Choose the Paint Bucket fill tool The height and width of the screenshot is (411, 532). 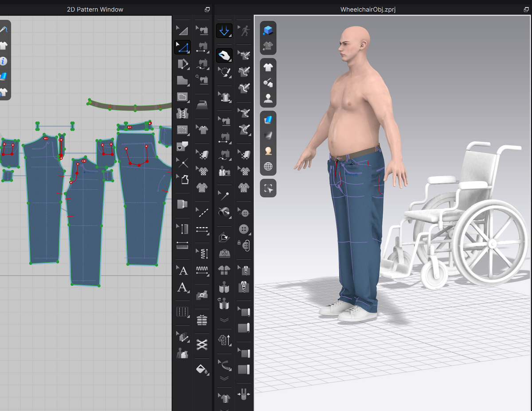202,368
